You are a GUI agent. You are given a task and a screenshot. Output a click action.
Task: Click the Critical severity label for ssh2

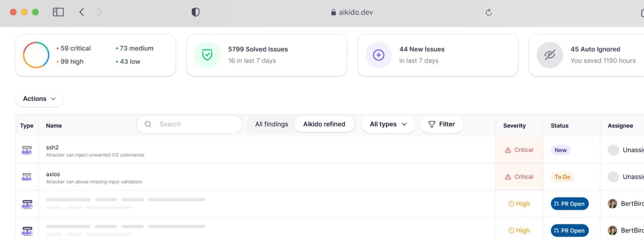pyautogui.click(x=519, y=150)
